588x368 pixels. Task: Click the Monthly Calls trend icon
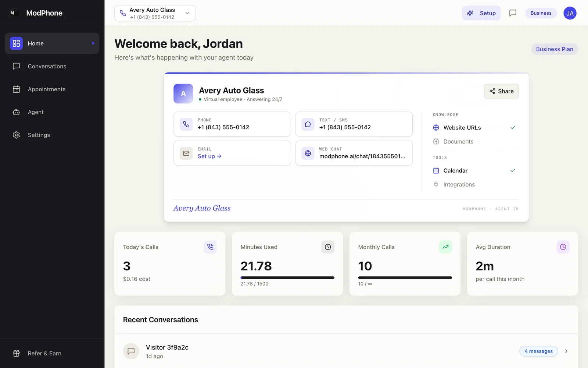tap(445, 247)
